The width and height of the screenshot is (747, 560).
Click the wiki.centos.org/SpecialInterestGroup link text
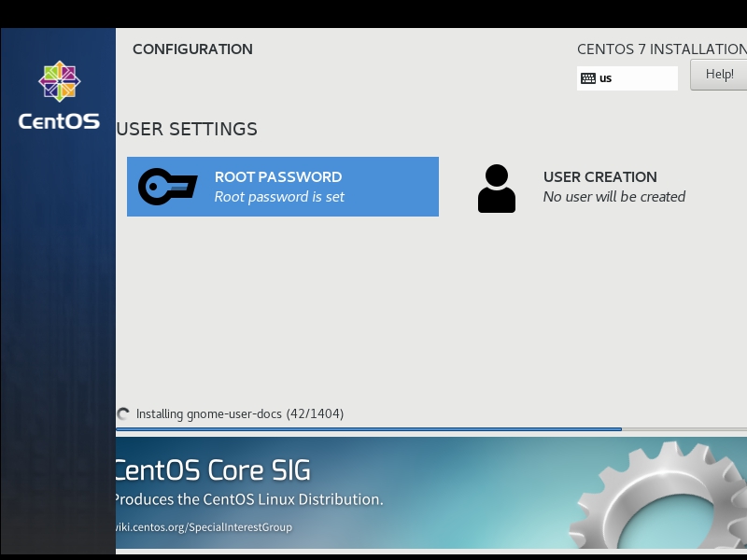204,527
